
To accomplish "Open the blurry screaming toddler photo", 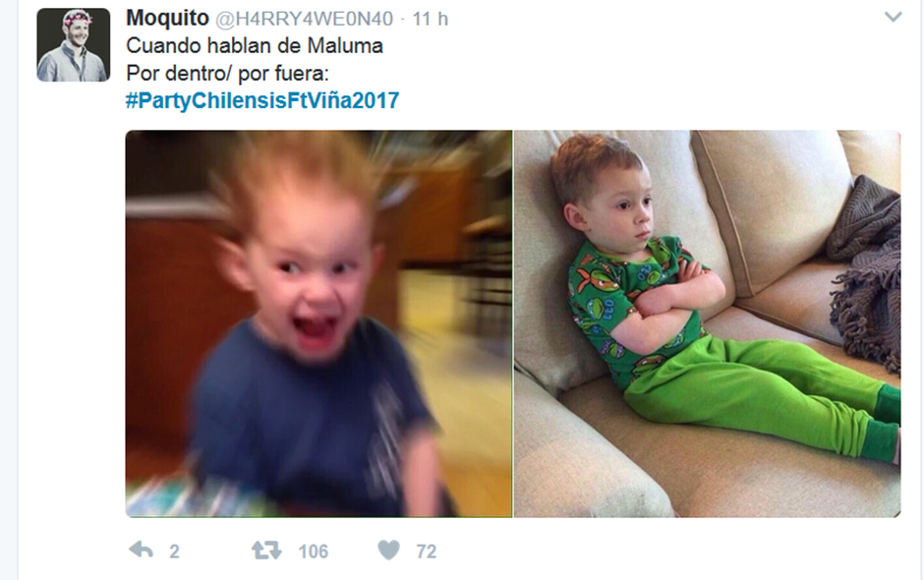I will (x=318, y=323).
